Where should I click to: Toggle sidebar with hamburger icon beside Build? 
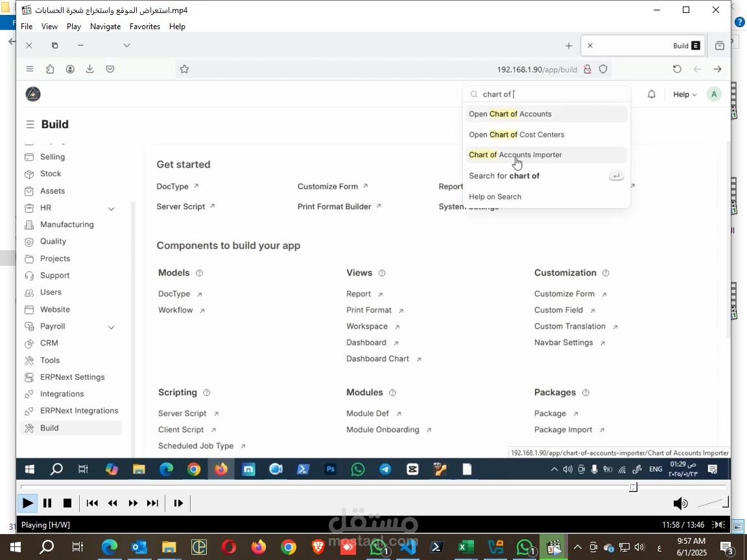pyautogui.click(x=30, y=124)
